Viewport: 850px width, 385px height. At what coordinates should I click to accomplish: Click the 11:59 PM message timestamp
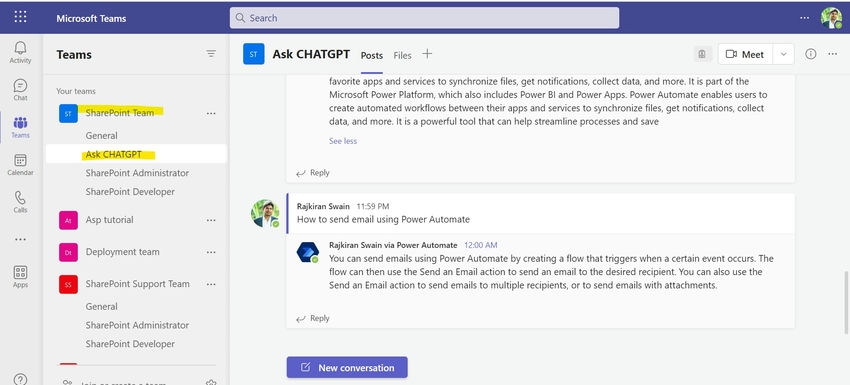coord(372,207)
